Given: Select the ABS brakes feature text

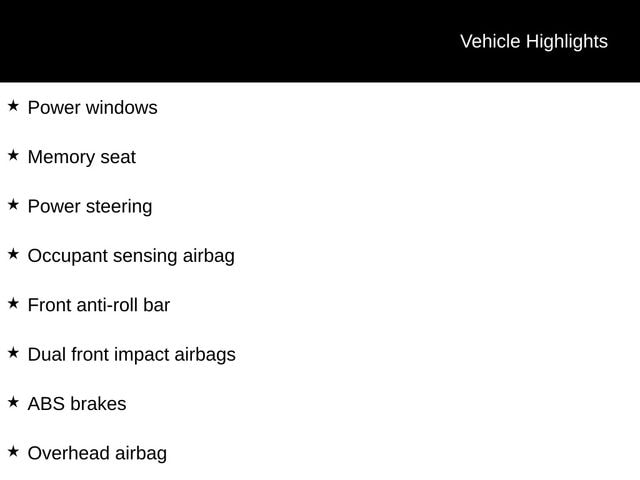Looking at the screenshot, I should click(77, 404).
